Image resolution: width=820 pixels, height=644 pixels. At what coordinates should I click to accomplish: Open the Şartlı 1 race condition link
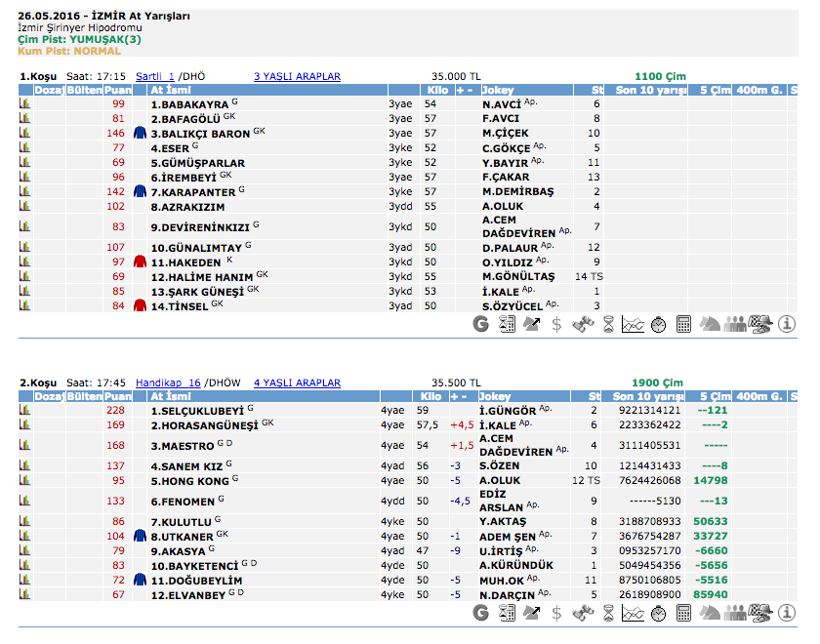pyautogui.click(x=155, y=76)
